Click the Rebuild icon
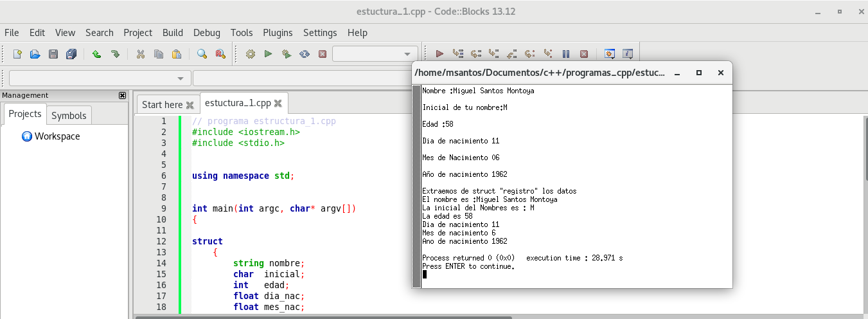 (305, 54)
